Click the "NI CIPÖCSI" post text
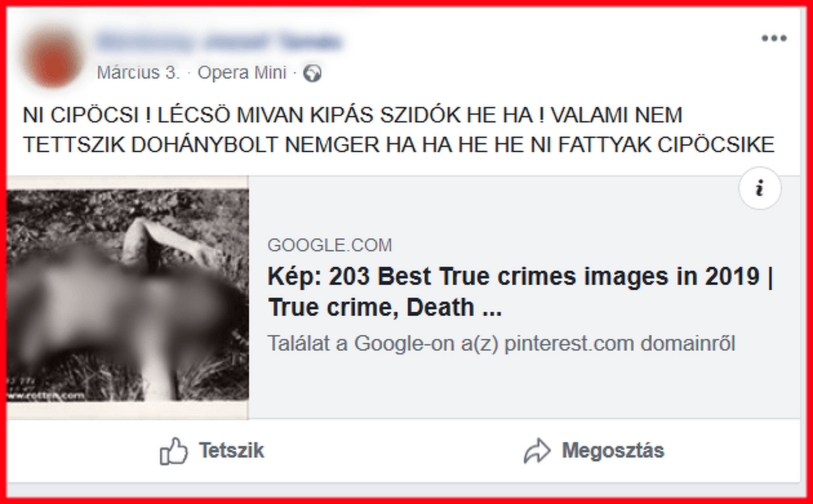Screen dimensions: 813x504 point(81,115)
